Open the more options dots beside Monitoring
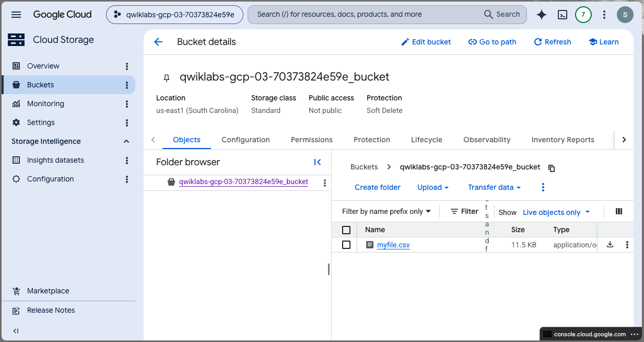 [x=127, y=104]
